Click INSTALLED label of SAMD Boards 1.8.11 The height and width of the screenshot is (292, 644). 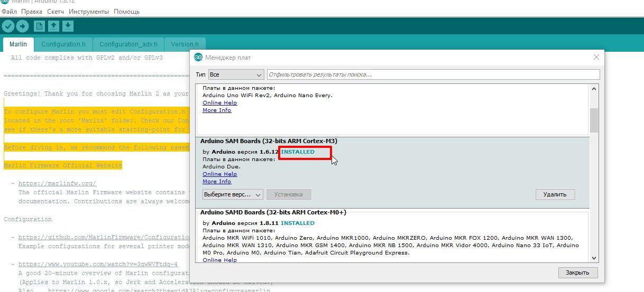coord(298,223)
